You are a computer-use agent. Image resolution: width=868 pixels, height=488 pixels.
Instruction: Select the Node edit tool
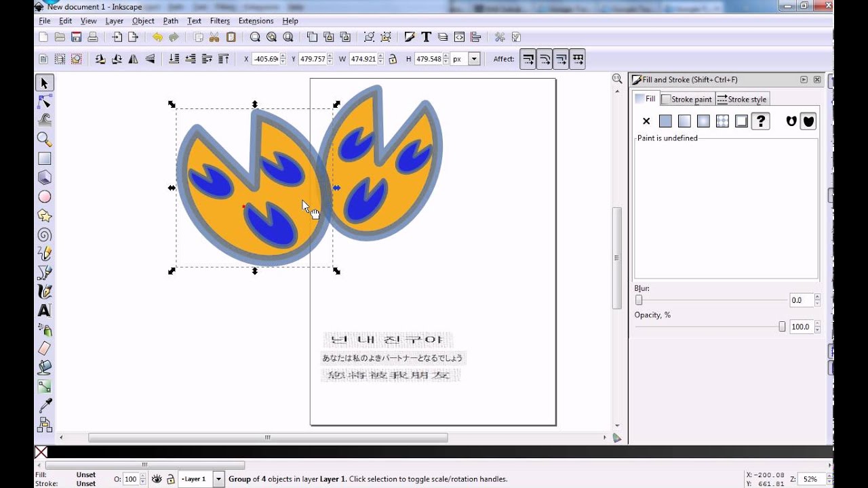tap(45, 102)
